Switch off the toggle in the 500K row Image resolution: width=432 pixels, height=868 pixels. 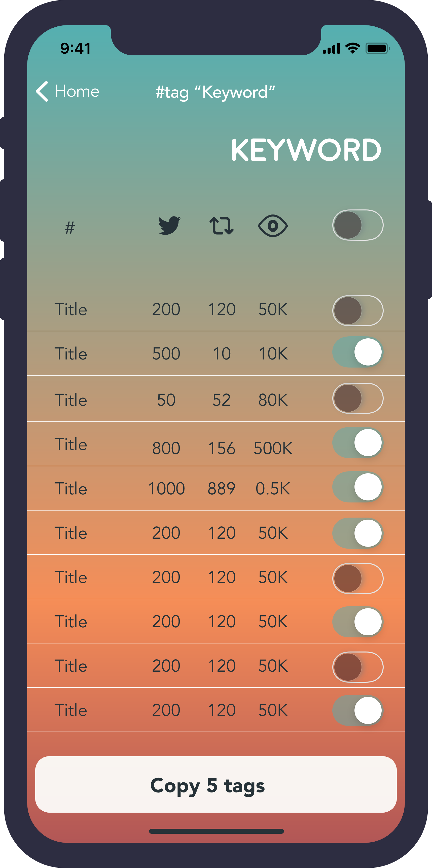358,443
